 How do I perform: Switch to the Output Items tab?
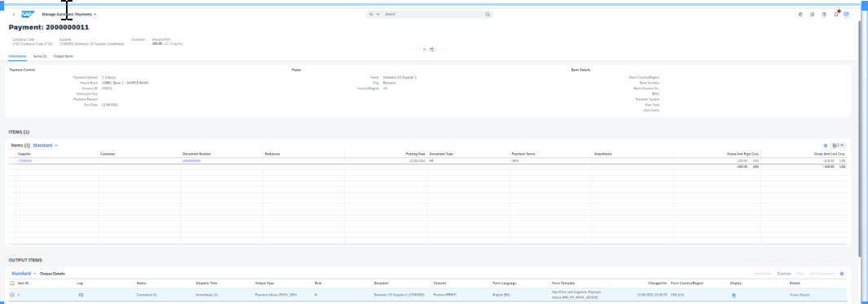click(x=64, y=56)
